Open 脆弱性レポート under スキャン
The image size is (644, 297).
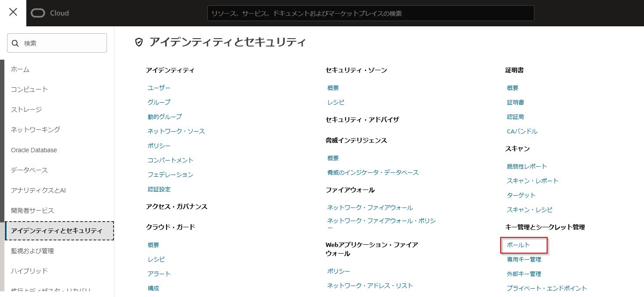[x=527, y=166]
